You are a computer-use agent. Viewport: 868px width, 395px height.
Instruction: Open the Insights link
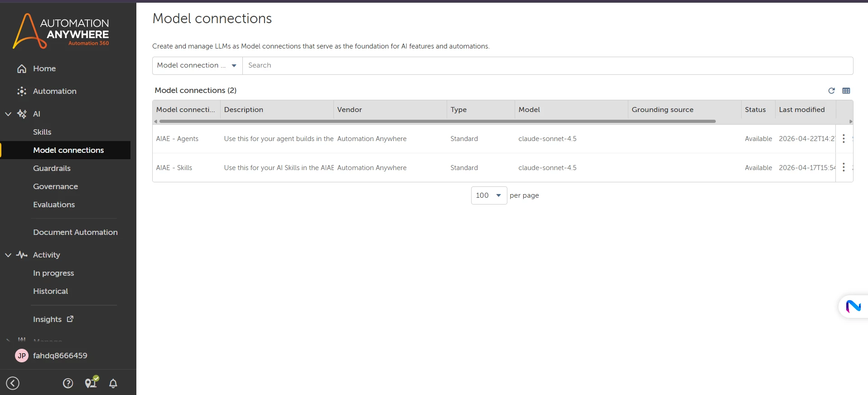pos(47,319)
